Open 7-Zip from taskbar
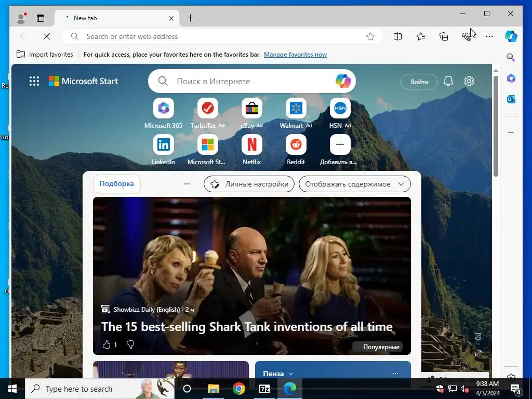The height and width of the screenshot is (399, 532). (x=264, y=389)
